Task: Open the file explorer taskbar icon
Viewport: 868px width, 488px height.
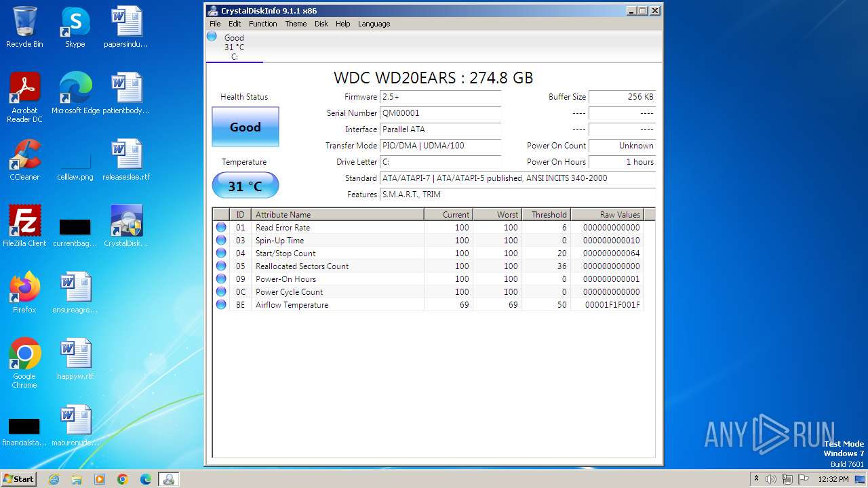Action: point(77,479)
